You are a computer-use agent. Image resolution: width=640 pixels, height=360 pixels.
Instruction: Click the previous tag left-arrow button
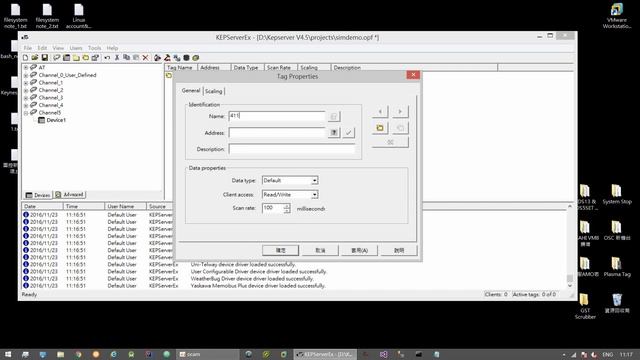380,111
